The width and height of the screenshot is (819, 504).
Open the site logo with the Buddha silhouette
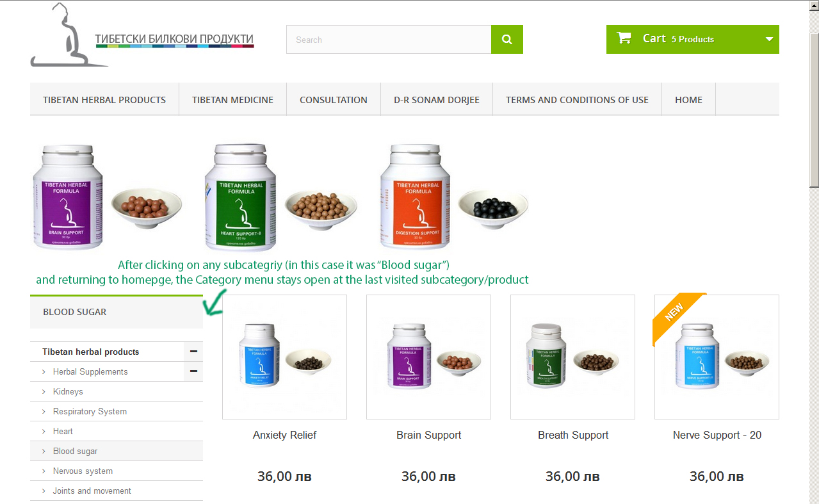(x=142, y=35)
